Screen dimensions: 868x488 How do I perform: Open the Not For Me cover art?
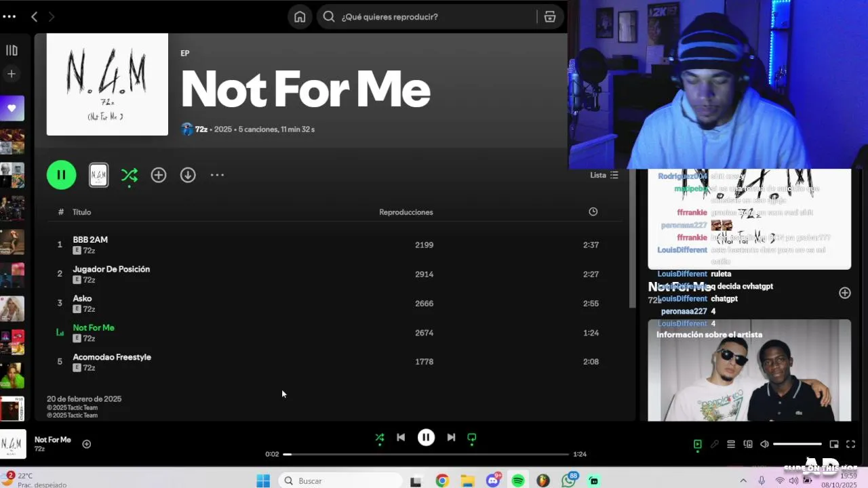coord(107,85)
